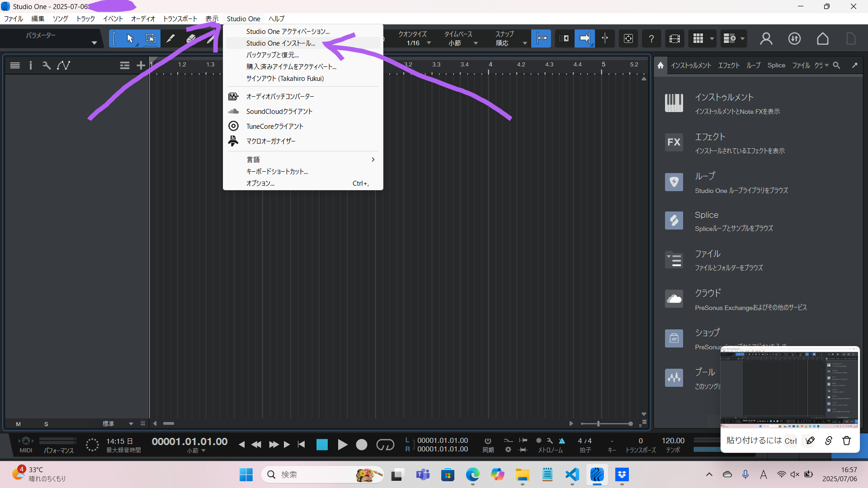Click the add track plus icon
The width and height of the screenshot is (868, 488).
click(141, 66)
